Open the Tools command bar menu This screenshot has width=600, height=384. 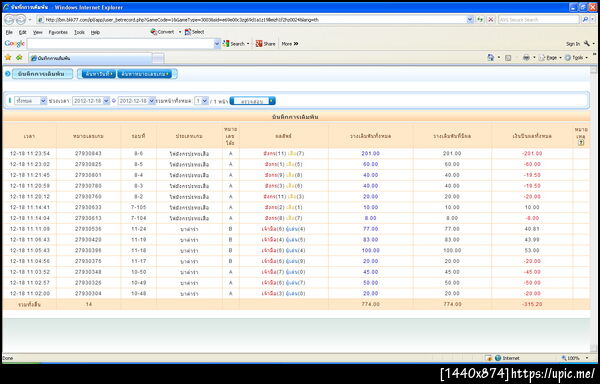576,57
